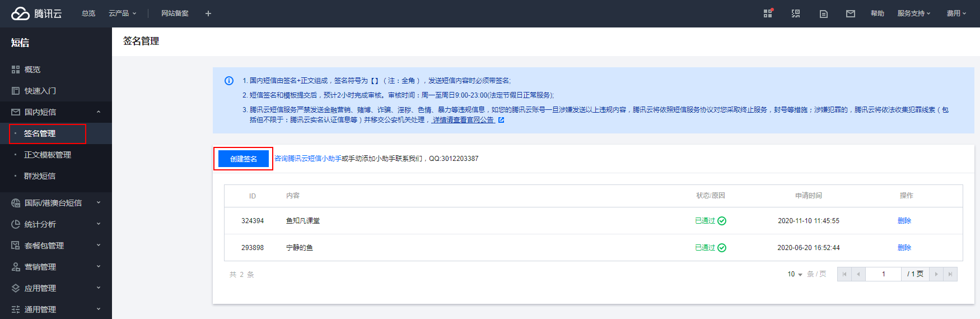Click the plus icon in top navigation
This screenshot has height=319, width=980.
(x=208, y=13)
